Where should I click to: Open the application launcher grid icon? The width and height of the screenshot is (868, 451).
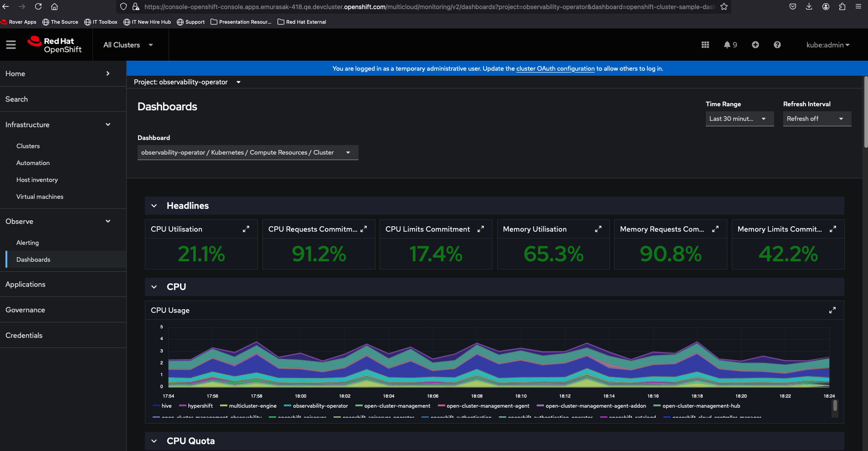click(x=705, y=45)
